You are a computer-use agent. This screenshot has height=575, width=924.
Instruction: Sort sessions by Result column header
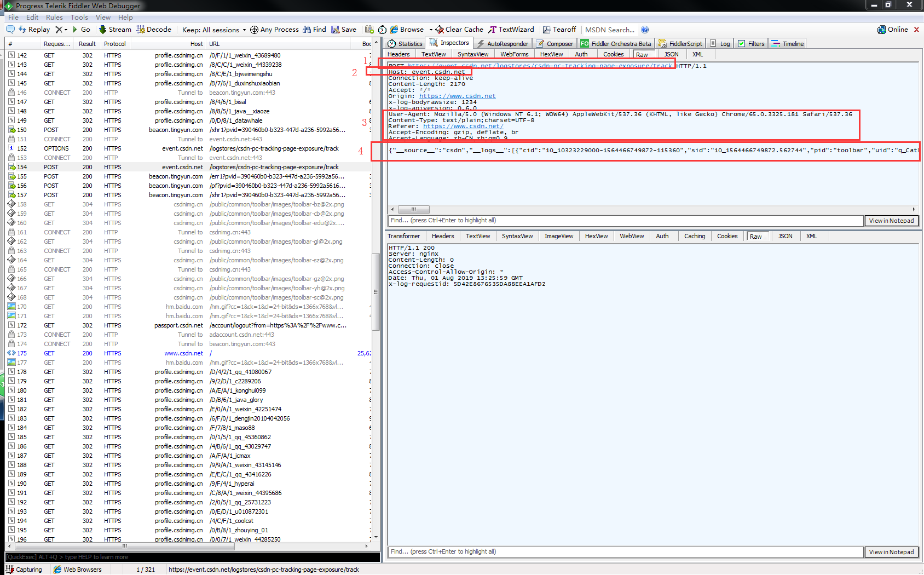[87, 44]
